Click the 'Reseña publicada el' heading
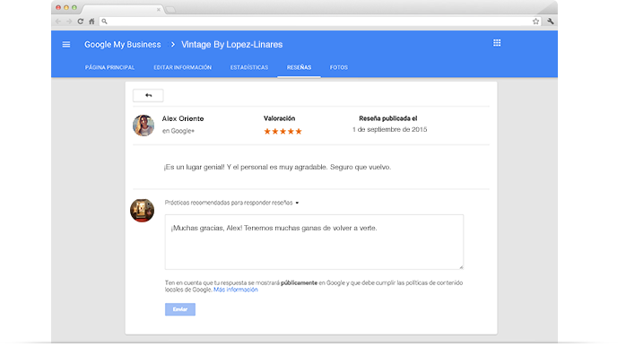 click(388, 118)
